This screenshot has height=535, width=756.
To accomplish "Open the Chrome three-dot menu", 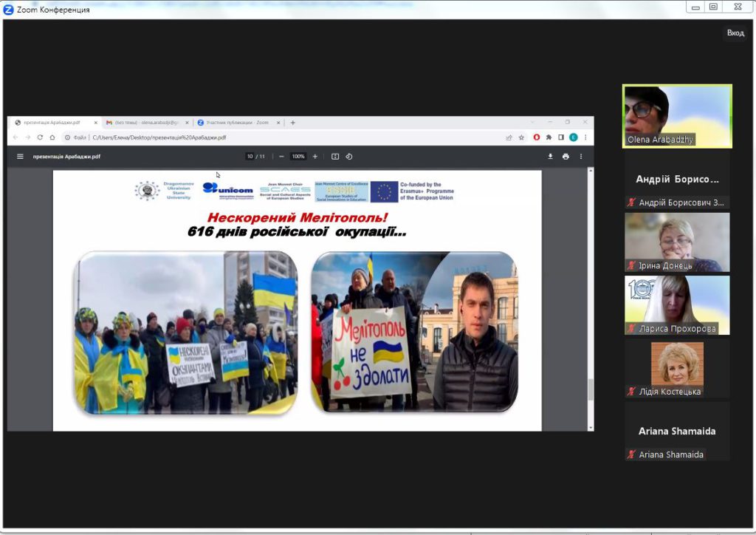I will [585, 137].
